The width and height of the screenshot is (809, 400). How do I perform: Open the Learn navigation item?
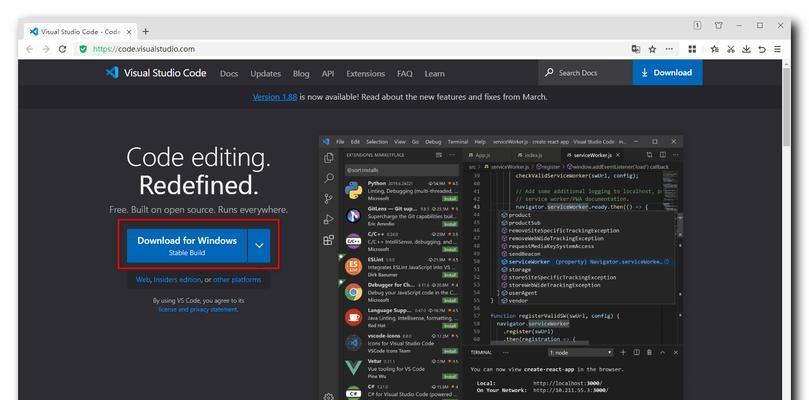point(434,73)
